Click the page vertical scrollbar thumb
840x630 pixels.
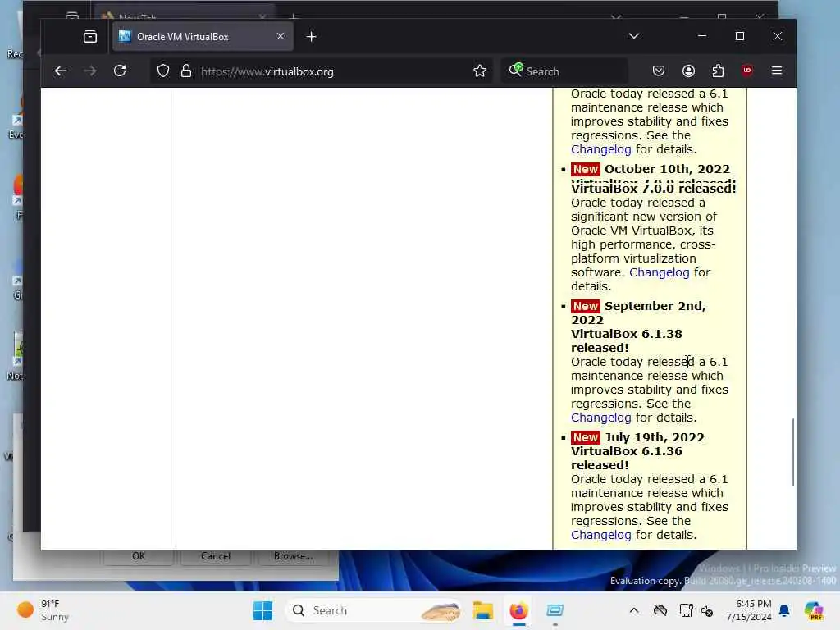[x=793, y=452]
